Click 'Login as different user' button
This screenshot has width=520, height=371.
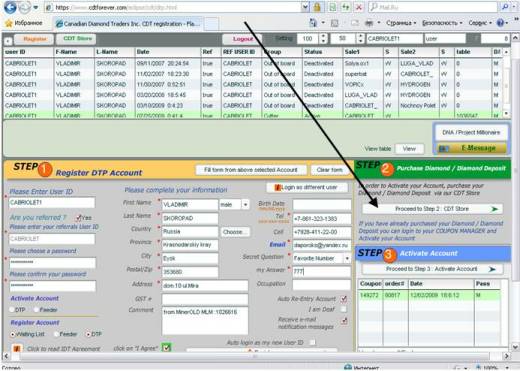pos(307,187)
